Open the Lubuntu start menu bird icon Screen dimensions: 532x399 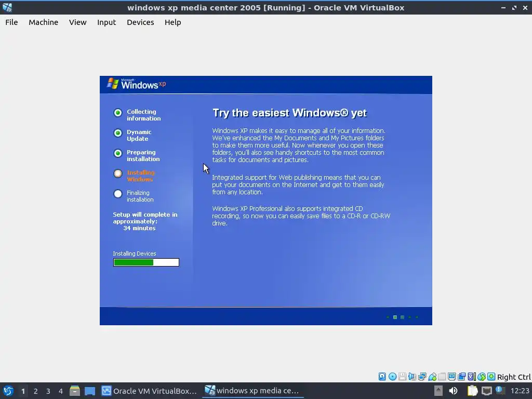(8, 391)
